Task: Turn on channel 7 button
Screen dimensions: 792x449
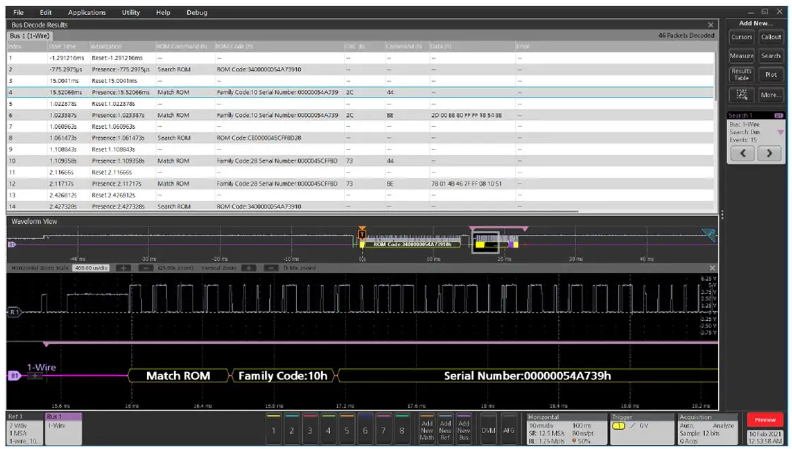Action: click(x=383, y=429)
